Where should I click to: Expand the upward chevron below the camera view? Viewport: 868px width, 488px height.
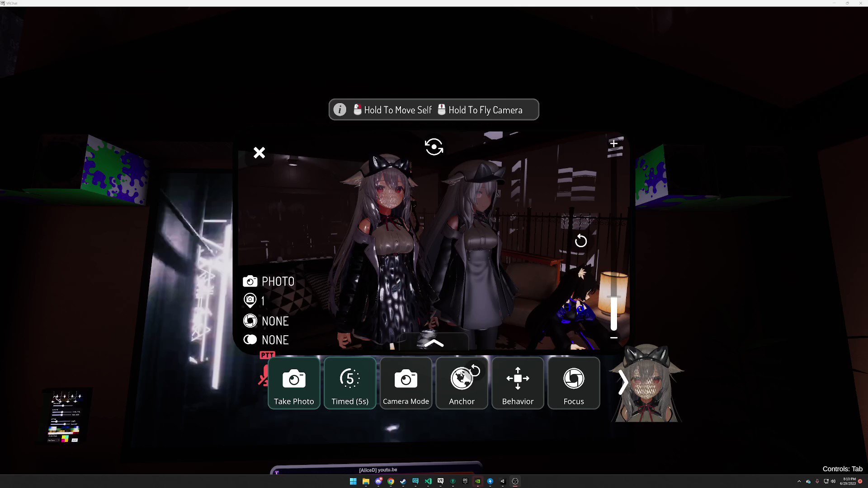pos(434,343)
